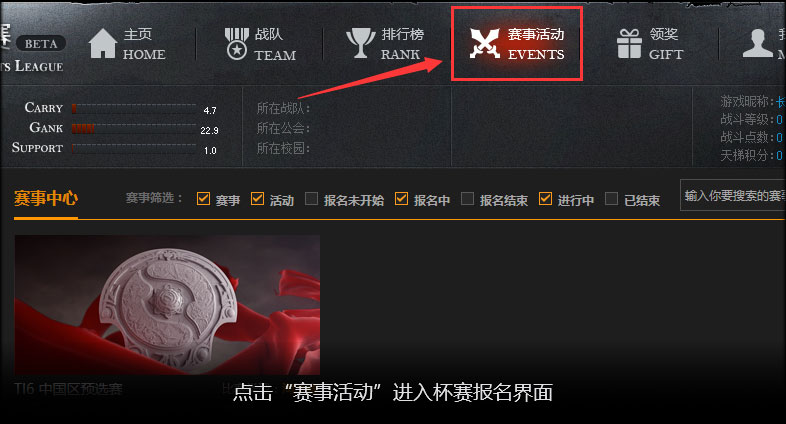The height and width of the screenshot is (424, 786).
Task: Uncheck the 活动 filter checkbox
Action: tap(257, 198)
